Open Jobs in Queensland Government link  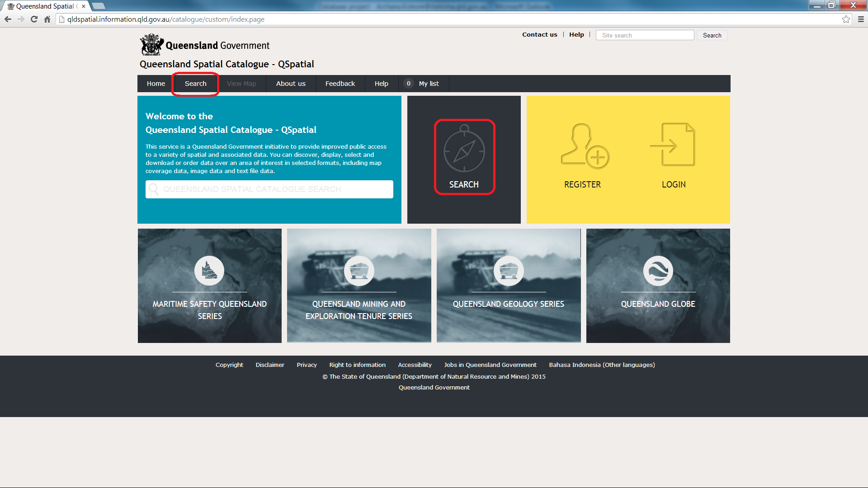click(490, 365)
